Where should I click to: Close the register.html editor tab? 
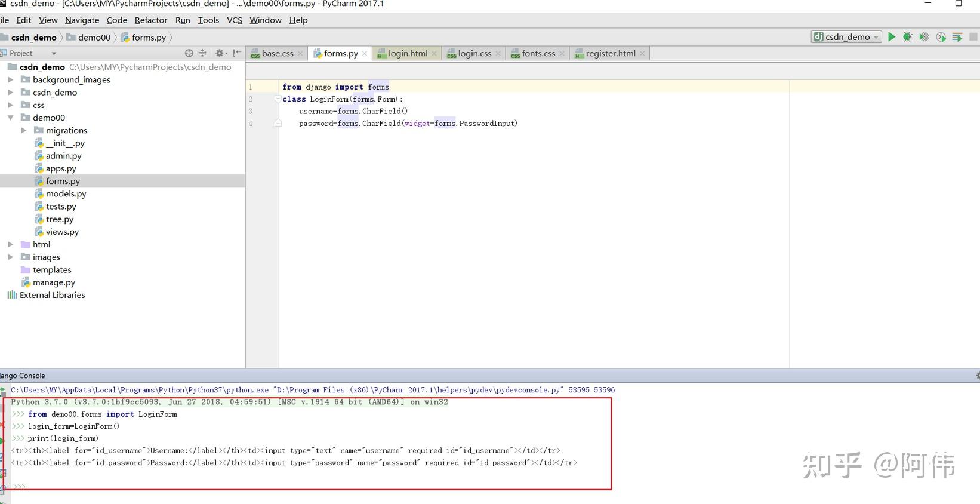click(642, 54)
